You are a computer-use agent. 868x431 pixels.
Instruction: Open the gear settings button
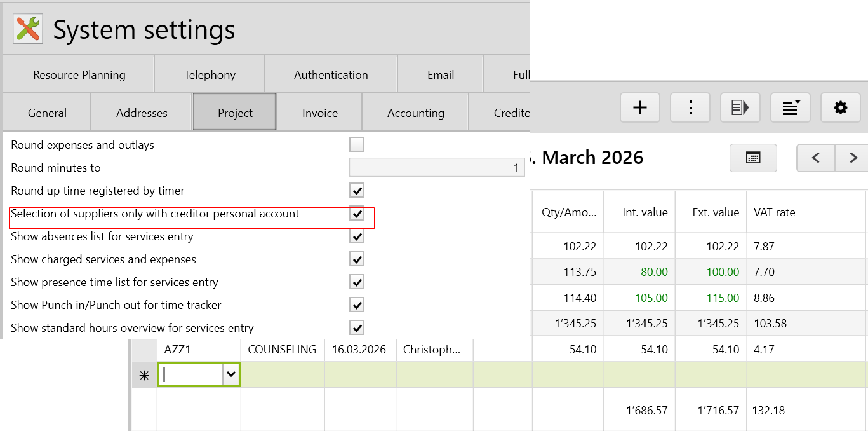(x=841, y=108)
